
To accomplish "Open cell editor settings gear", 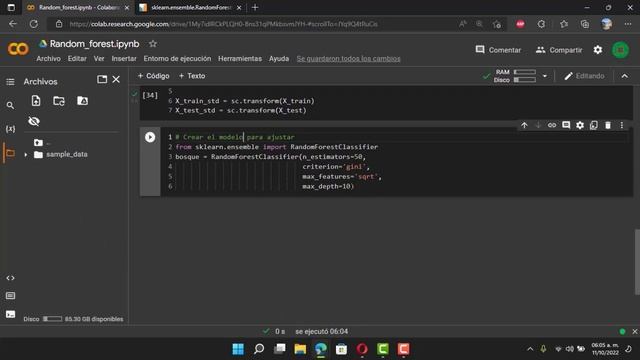I will tap(580, 125).
